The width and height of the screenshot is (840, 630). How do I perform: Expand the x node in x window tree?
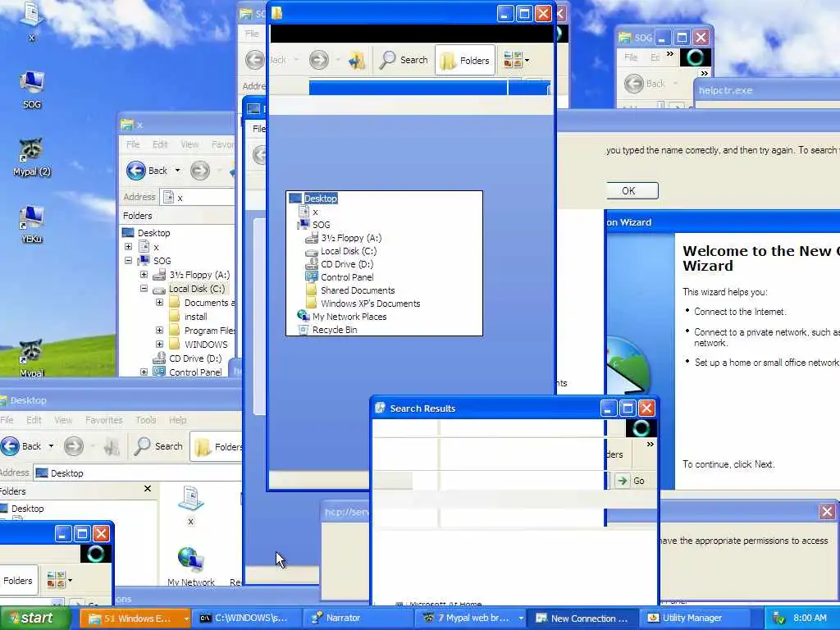coord(128,246)
